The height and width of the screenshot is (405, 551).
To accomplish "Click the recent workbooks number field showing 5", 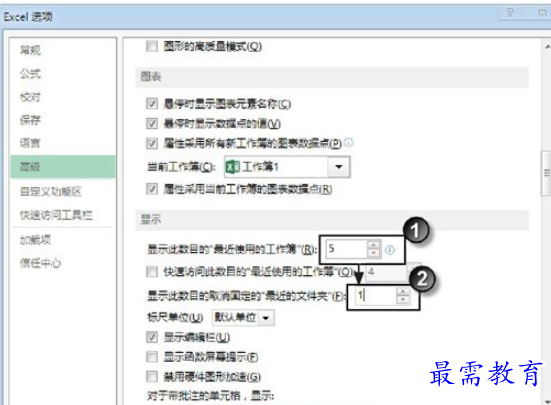I will 346,249.
